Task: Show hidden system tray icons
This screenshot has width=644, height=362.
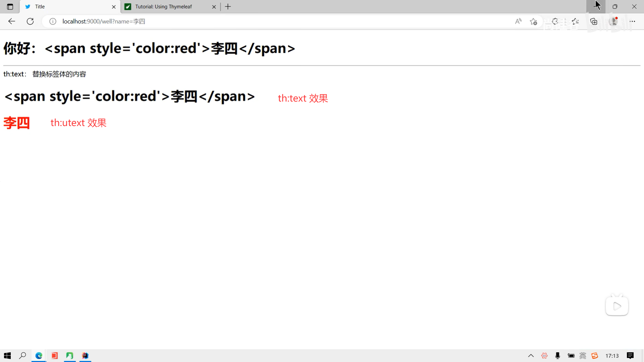Action: (x=531, y=356)
